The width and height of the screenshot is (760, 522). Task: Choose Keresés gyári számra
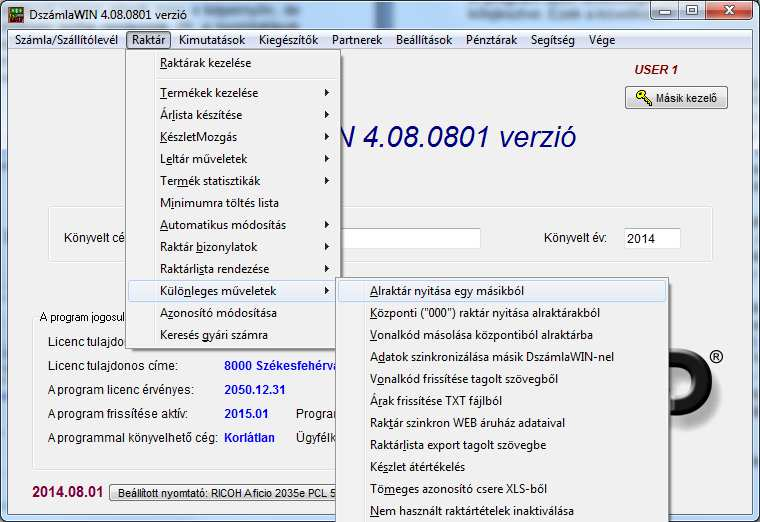(233, 335)
